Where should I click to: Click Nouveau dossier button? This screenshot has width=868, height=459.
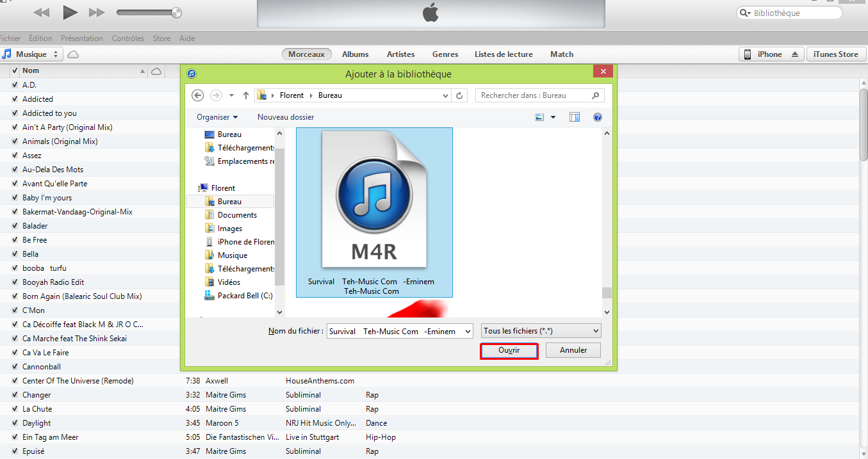[286, 117]
